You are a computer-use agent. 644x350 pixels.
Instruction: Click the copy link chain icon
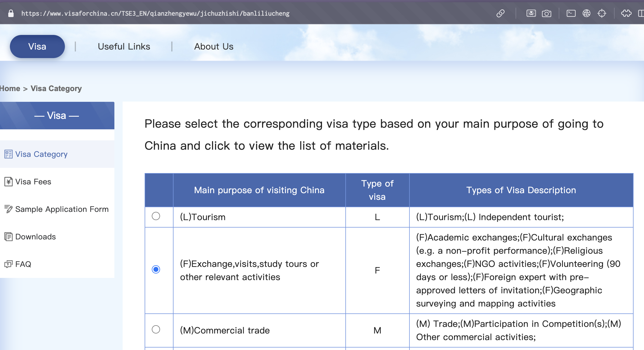click(x=500, y=13)
